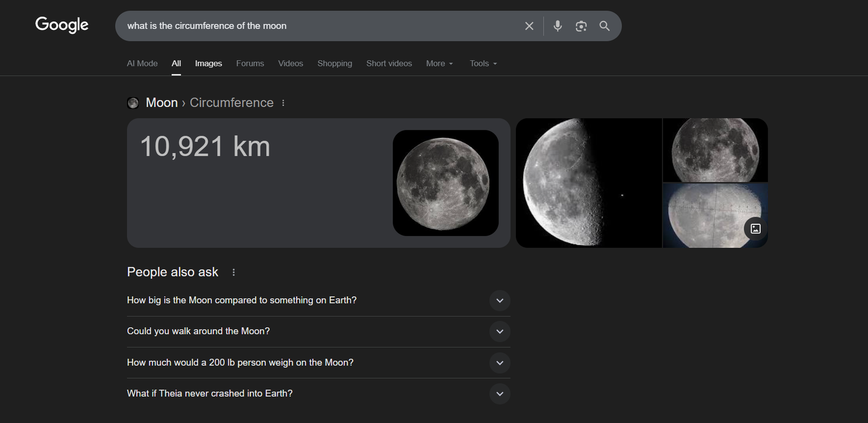The image size is (868, 423).
Task: Open Search by image lens icon
Action: pyautogui.click(x=581, y=26)
